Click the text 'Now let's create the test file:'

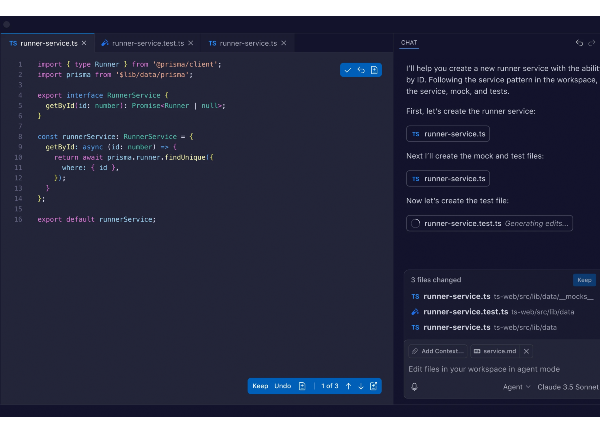click(457, 201)
